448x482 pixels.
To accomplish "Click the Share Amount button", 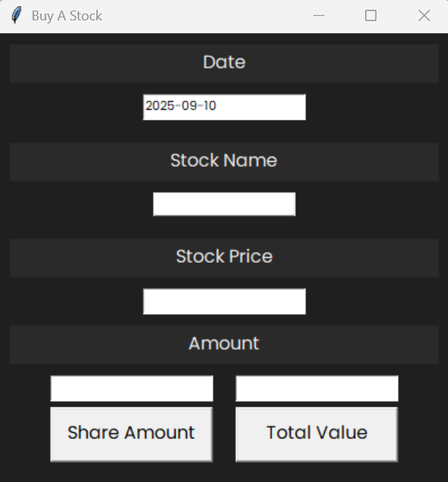I will pos(132,434).
